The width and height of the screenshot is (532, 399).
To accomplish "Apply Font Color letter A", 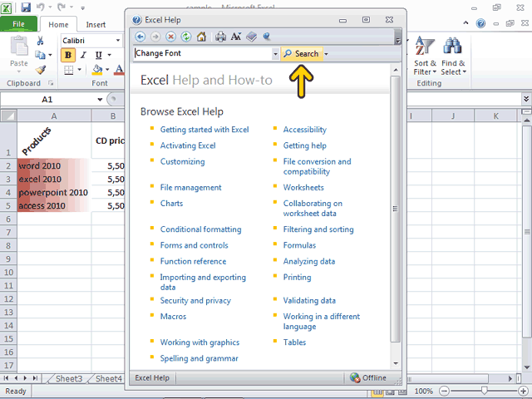I will [119, 70].
